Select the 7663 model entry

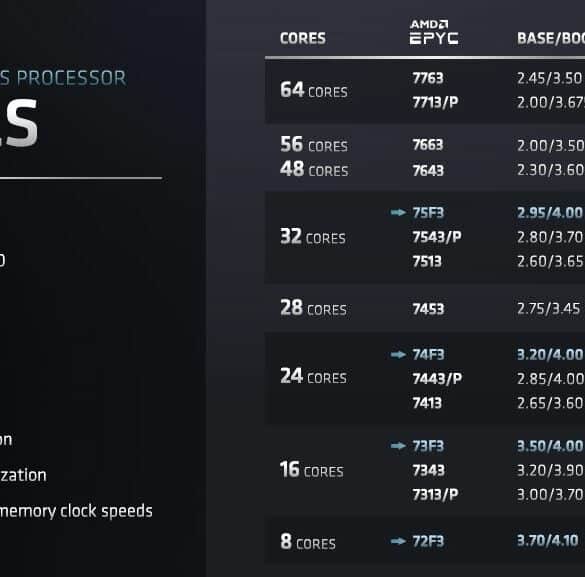[428, 145]
